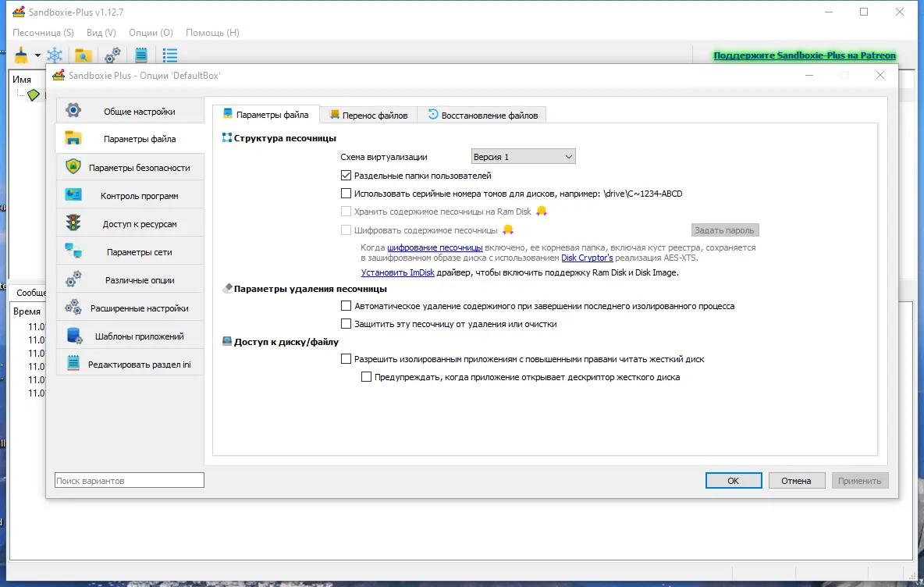Focus the Поиск вариантов search field

click(x=130, y=480)
